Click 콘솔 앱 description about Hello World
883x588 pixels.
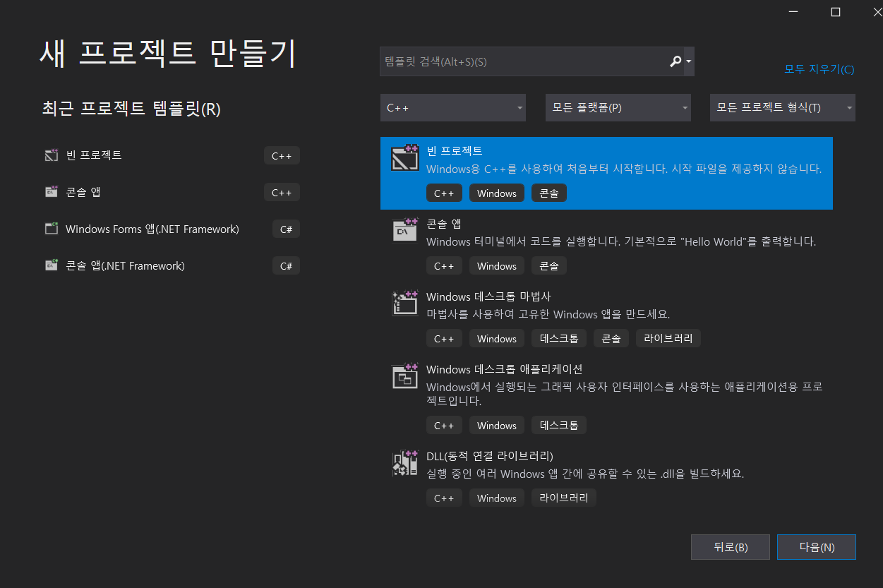tap(621, 241)
